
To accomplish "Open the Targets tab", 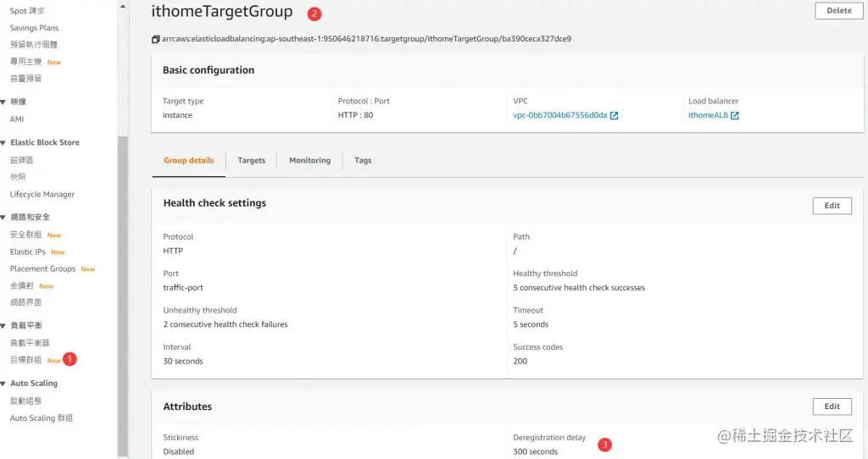I will (251, 160).
